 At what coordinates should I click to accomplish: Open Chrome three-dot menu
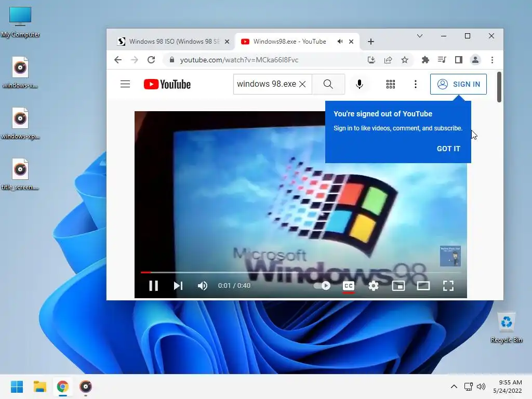492,60
